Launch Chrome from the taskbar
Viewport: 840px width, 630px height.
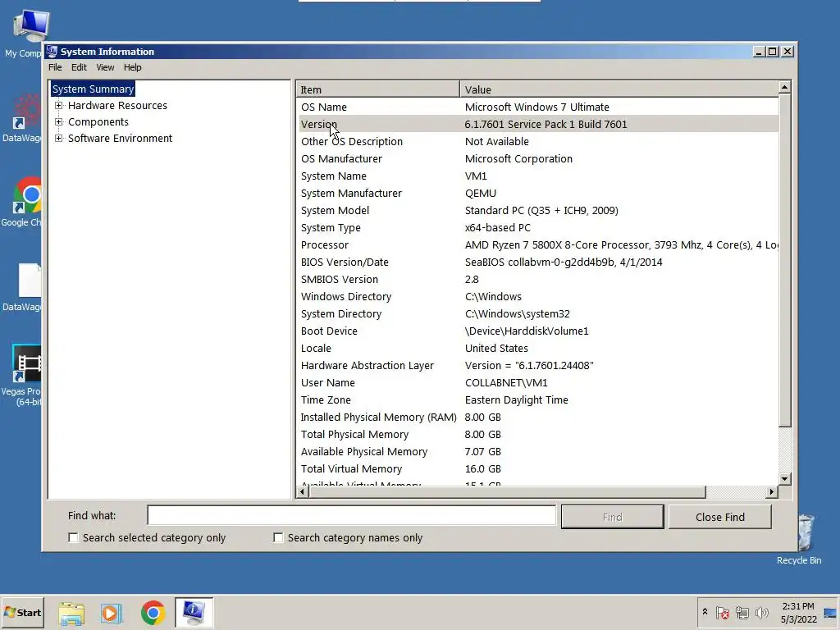[153, 613]
